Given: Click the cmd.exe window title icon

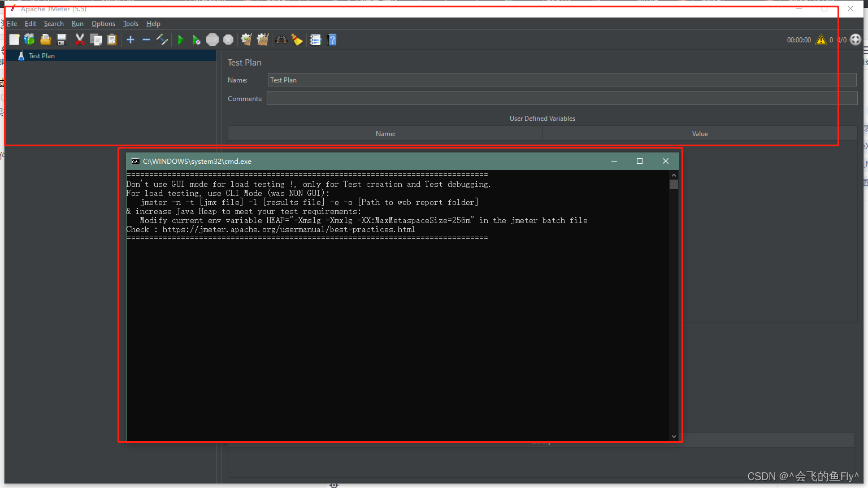Looking at the screenshot, I should point(136,162).
